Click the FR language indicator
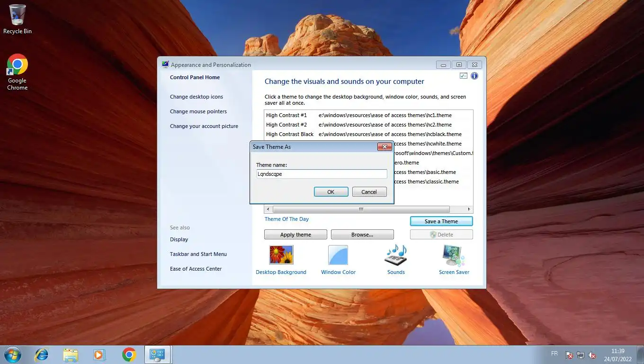644x364 pixels. 555,354
